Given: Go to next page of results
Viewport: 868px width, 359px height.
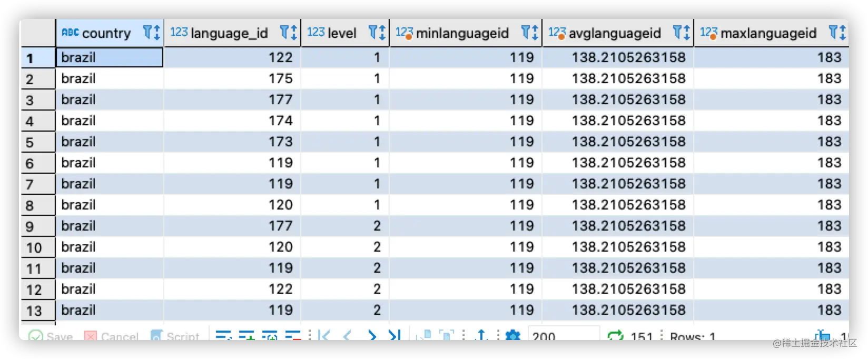Looking at the screenshot, I should 372,335.
